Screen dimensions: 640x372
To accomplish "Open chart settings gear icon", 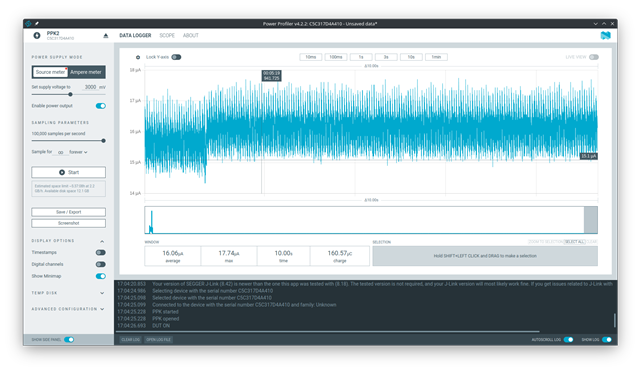I will [138, 57].
